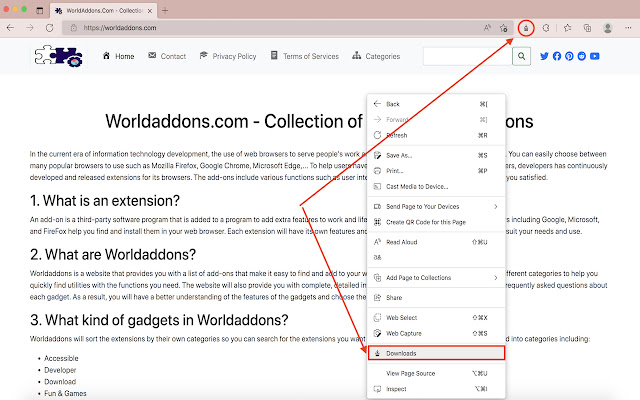Choose Inspect in the context menu
Image resolution: width=640 pixels, height=400 pixels.
436,389
